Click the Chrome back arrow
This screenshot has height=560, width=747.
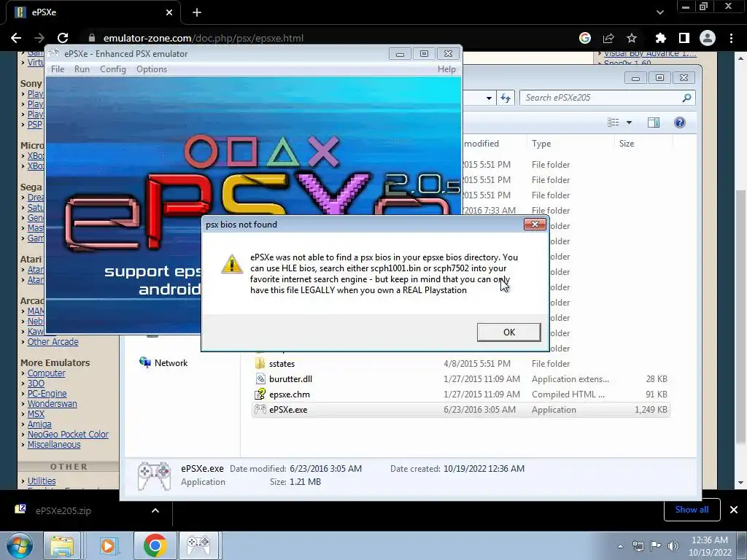tap(16, 38)
